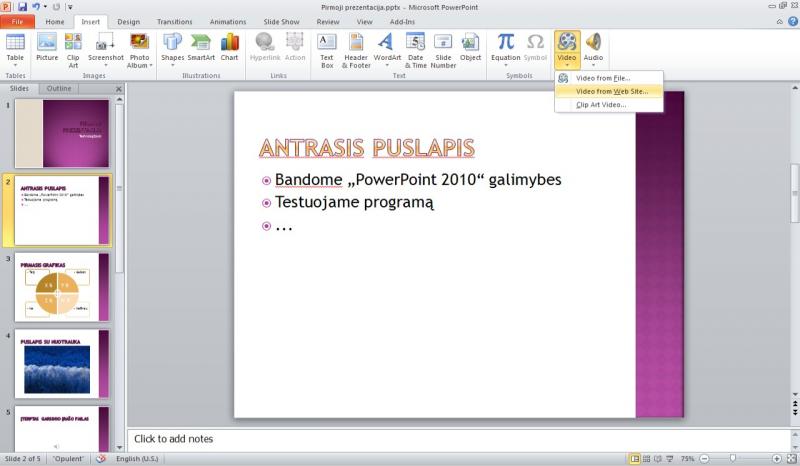Select slide 3 thumbnail with chart graphic
800x466 pixels.
(62, 287)
